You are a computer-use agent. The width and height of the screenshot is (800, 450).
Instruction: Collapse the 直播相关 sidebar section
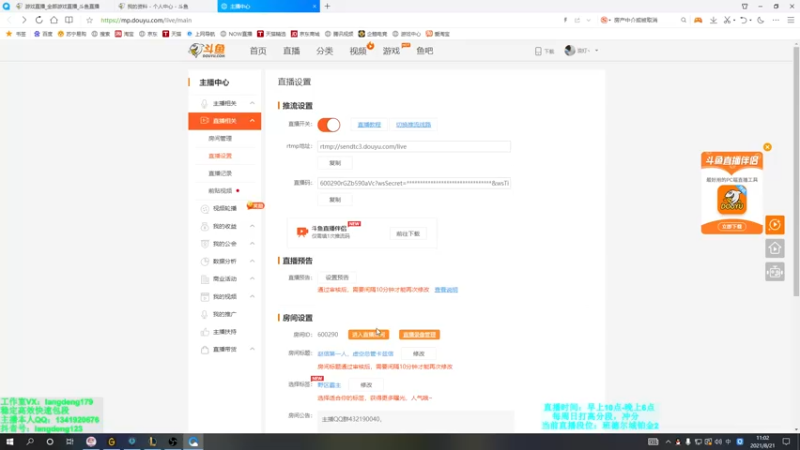tap(252, 120)
